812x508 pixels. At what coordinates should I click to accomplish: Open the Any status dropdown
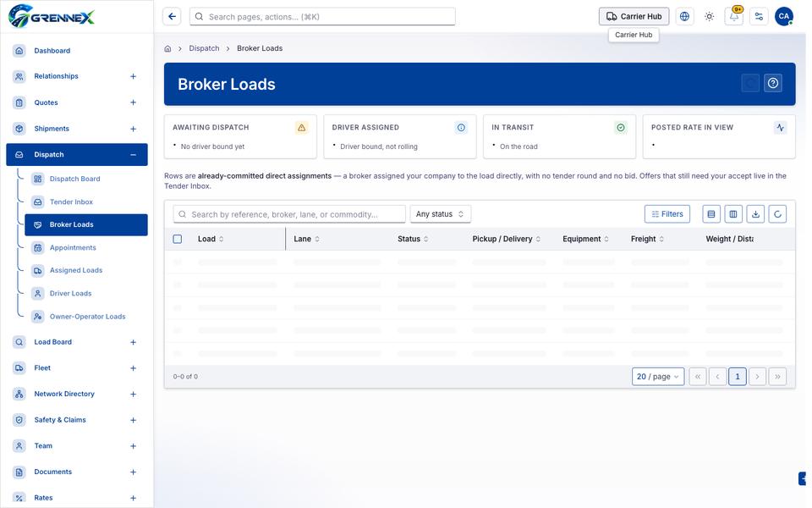click(x=440, y=214)
